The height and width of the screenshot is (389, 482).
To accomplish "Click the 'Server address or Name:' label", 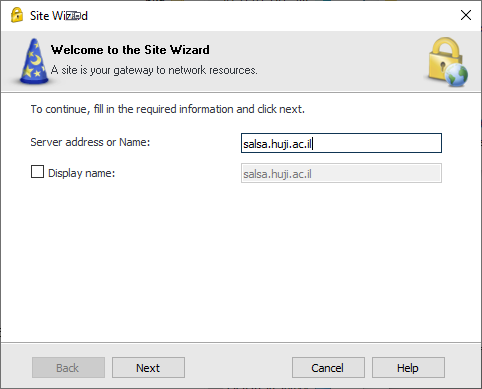I will [x=90, y=142].
